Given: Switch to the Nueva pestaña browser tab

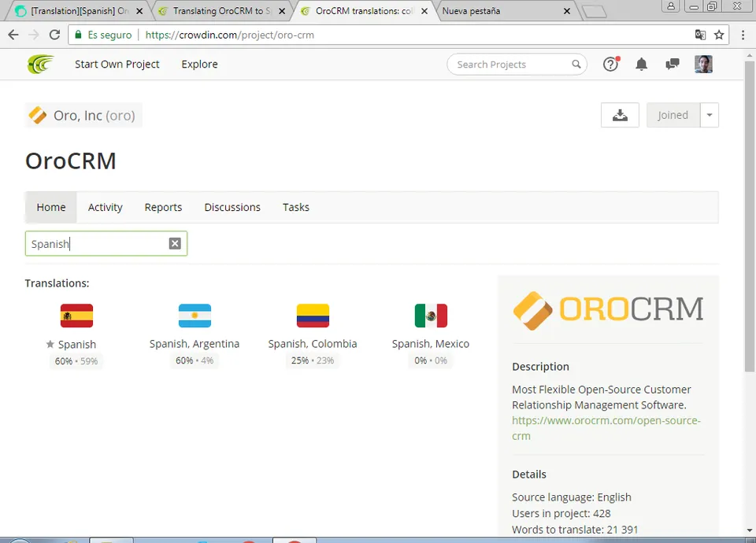Looking at the screenshot, I should 502,10.
